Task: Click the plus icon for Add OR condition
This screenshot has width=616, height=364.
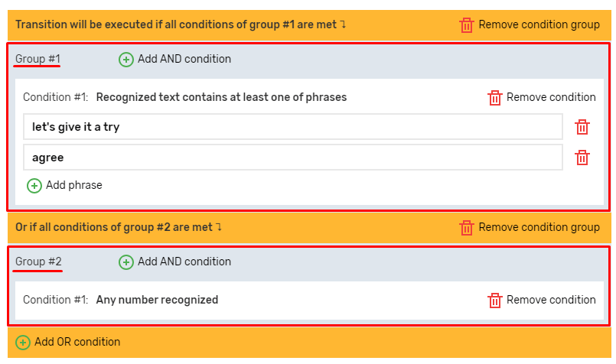Action: [23, 343]
